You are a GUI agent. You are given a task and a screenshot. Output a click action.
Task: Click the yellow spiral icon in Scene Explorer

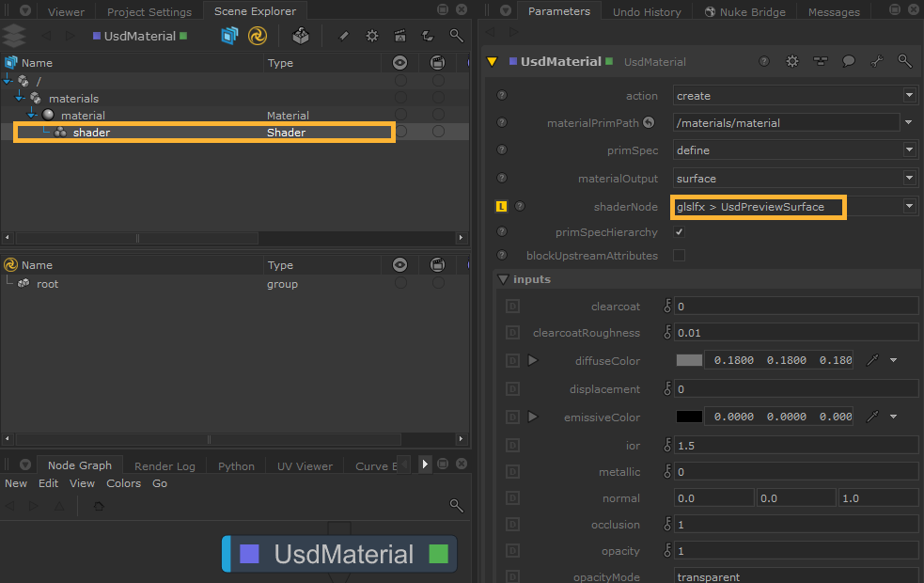257,36
